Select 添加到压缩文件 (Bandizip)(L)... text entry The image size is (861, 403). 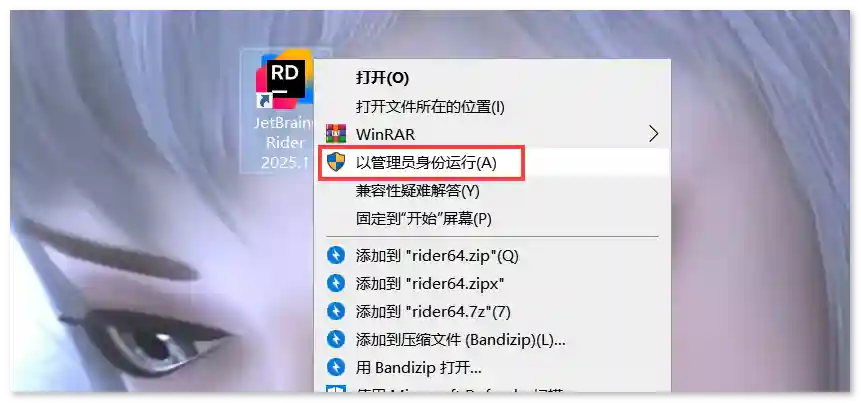click(461, 340)
